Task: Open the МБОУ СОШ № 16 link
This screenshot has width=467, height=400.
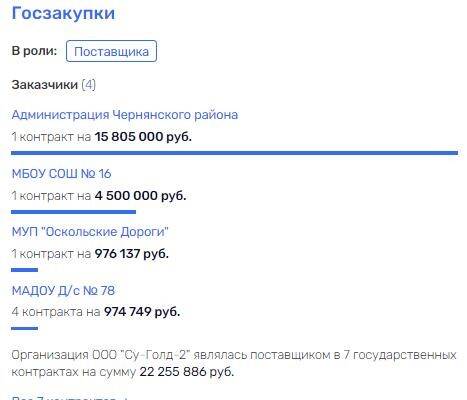Action: coord(61,174)
